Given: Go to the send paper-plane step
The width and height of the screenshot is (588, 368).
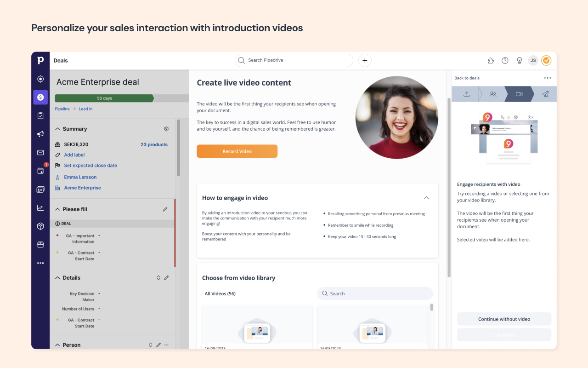Looking at the screenshot, I should [545, 94].
